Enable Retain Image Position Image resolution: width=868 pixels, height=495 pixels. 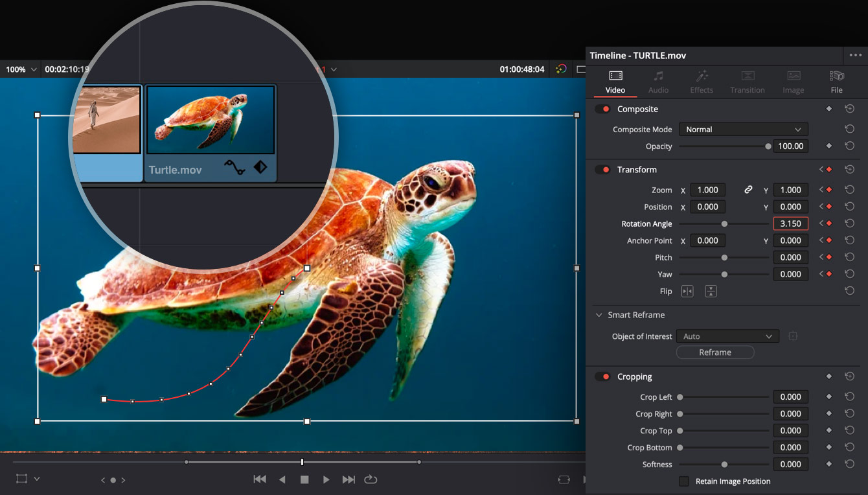pos(684,481)
